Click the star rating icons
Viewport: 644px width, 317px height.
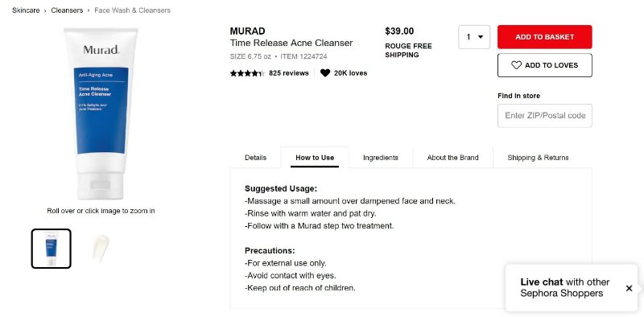point(247,73)
